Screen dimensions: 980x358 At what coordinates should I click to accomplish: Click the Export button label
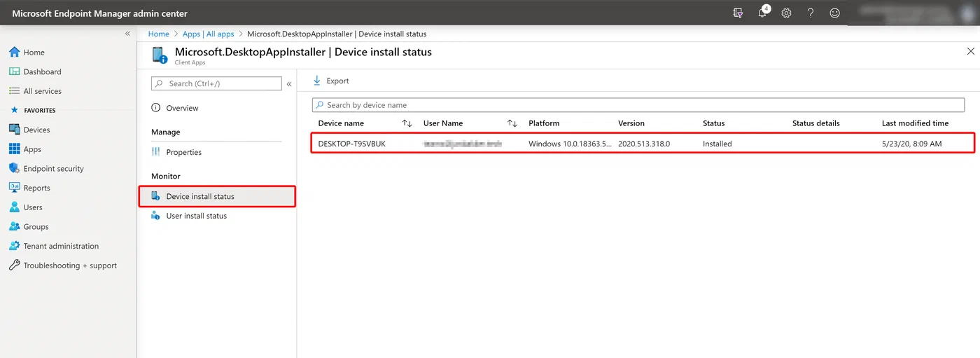337,81
